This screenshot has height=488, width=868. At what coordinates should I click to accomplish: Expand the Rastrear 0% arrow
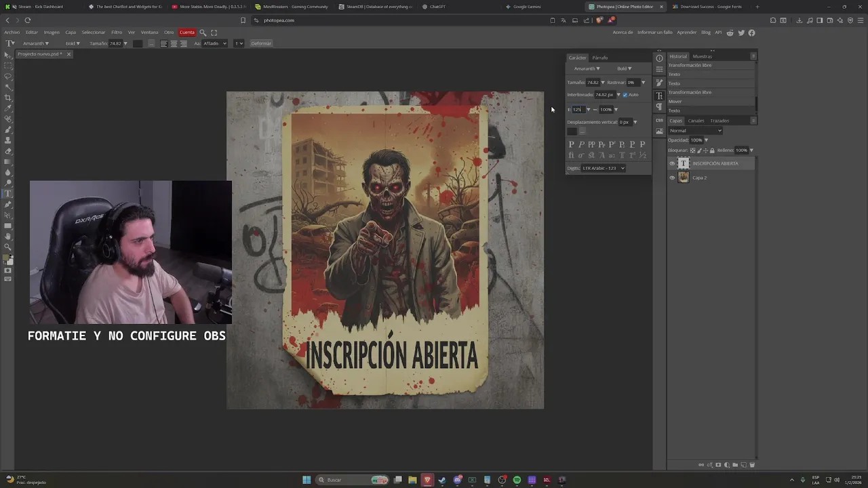(x=643, y=83)
